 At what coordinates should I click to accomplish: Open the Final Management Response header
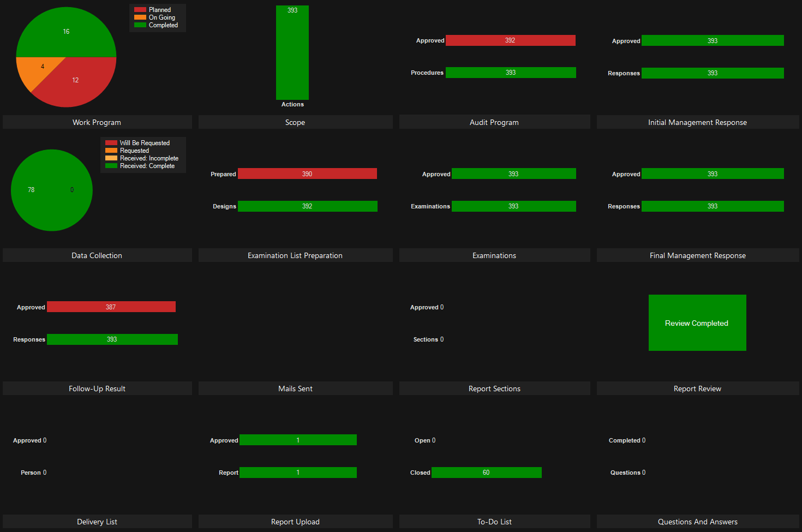click(698, 255)
